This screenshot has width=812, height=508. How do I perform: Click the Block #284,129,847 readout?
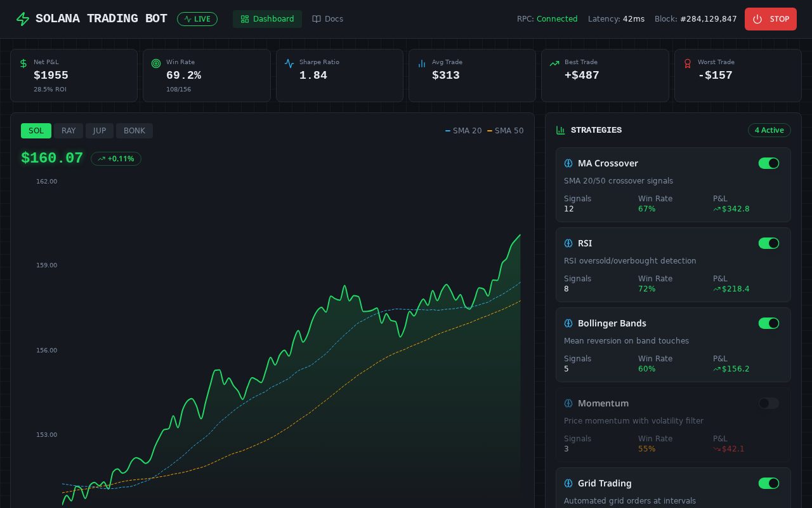tap(696, 19)
